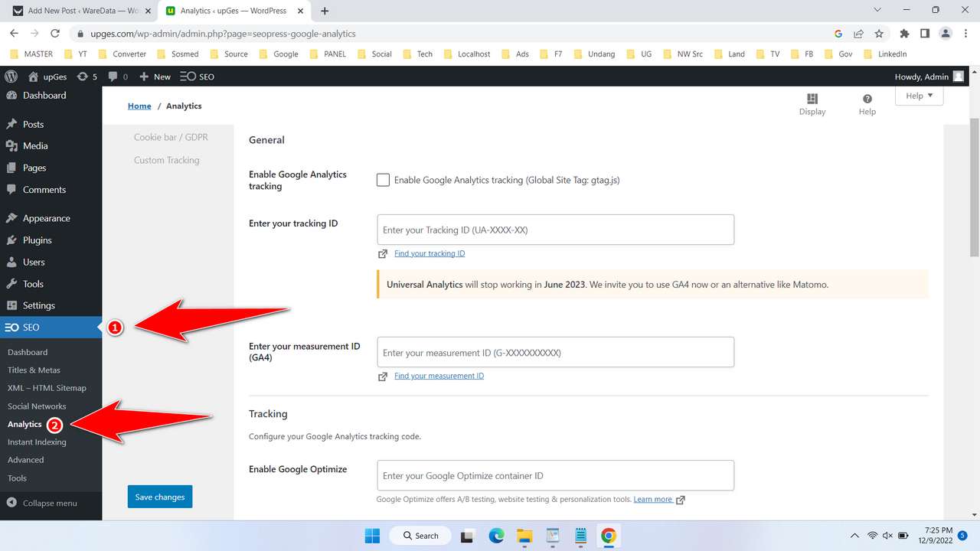Enable Google Analytics tracking checkbox
Screen dimensions: 980x551
coord(383,180)
